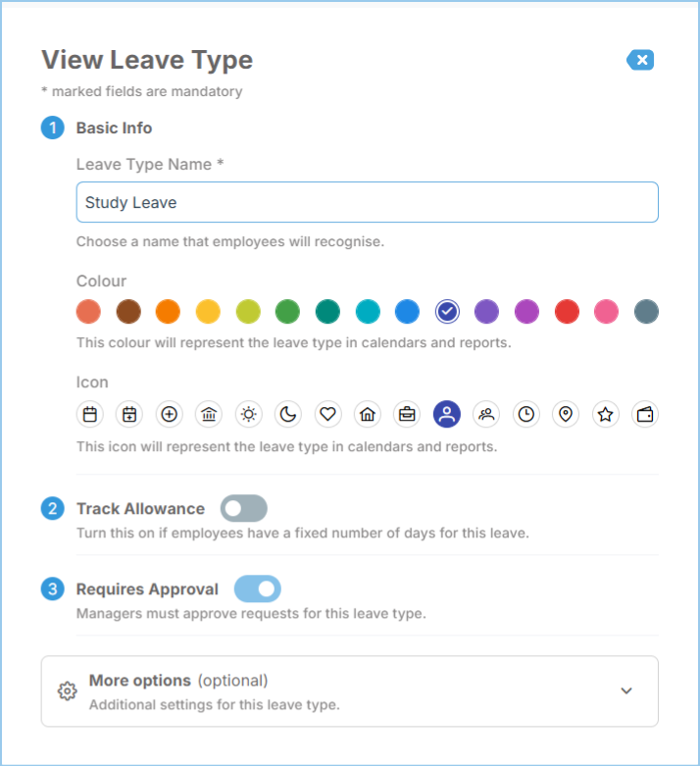Choose the bank building icon
This screenshot has width=700, height=766.
(x=209, y=414)
